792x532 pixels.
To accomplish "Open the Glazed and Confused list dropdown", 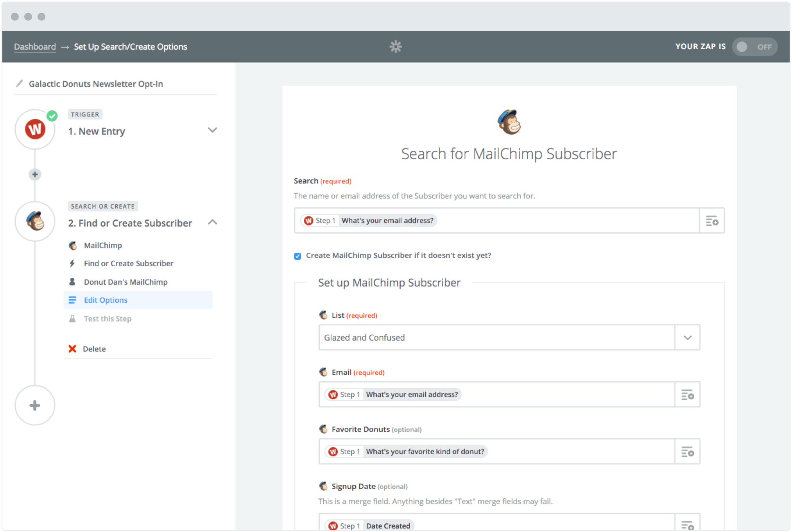I will [x=688, y=337].
